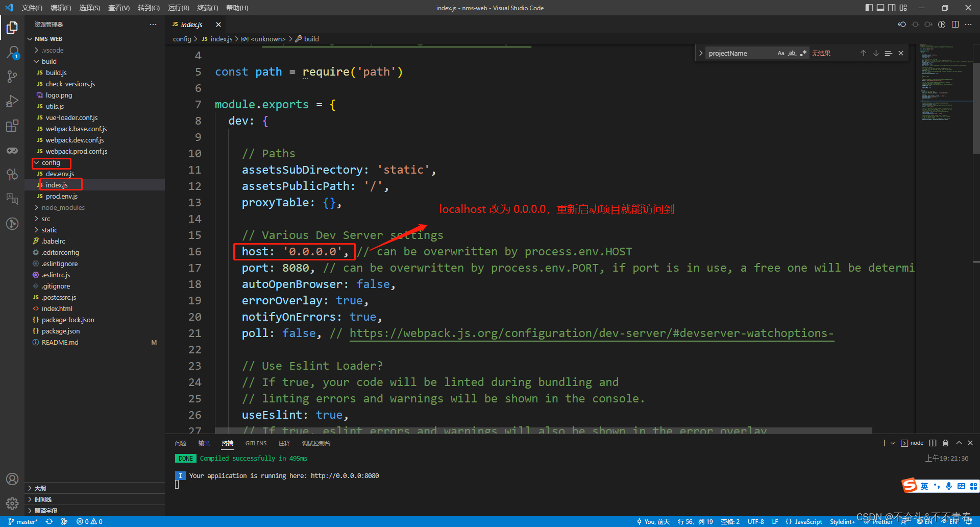The image size is (980, 527).
Task: Open the Manage gear icon
Action: [x=12, y=504]
